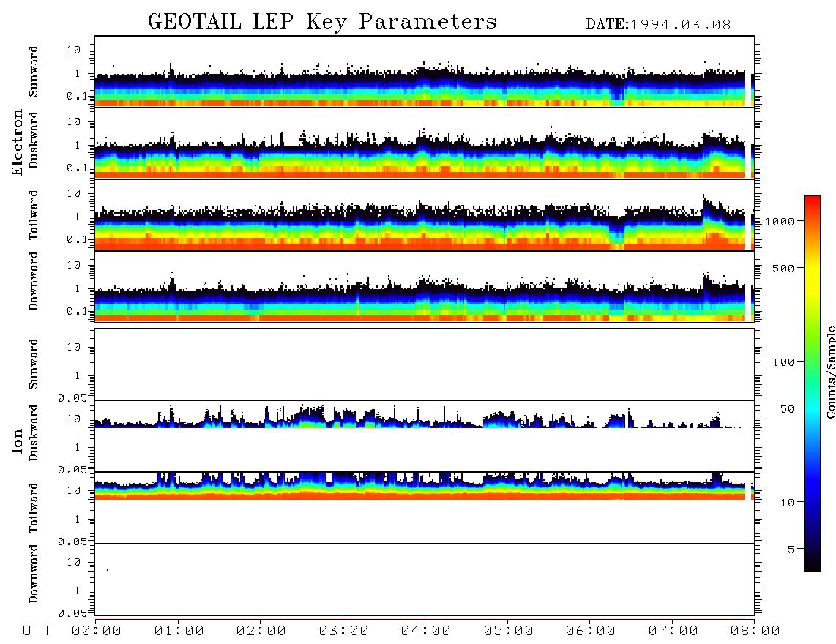Screen dimensions: 836x644
Task: Select the "DATE:1994.03.08" label
Action: coord(658,25)
